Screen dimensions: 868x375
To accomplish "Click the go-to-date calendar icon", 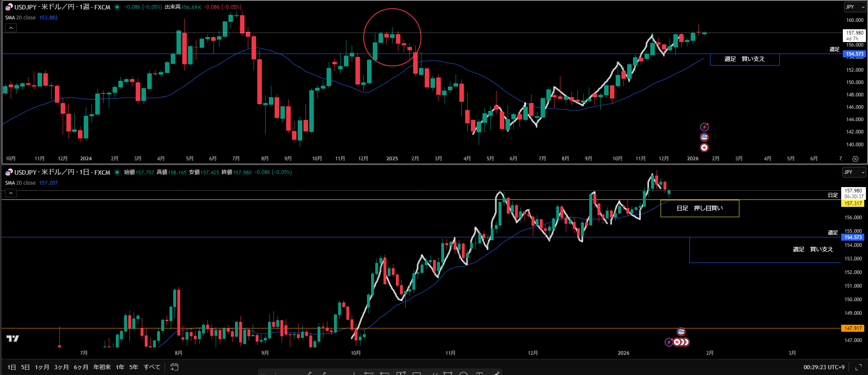I will pos(174,367).
